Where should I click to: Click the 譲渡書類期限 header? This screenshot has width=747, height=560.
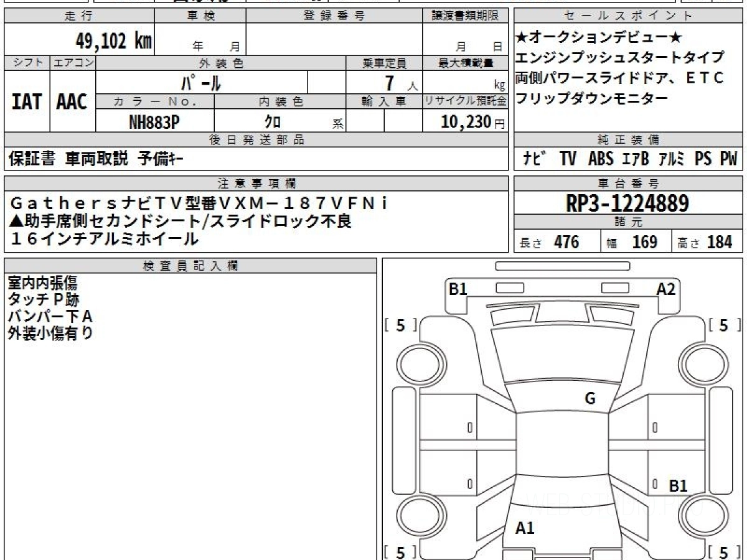pyautogui.click(x=465, y=16)
